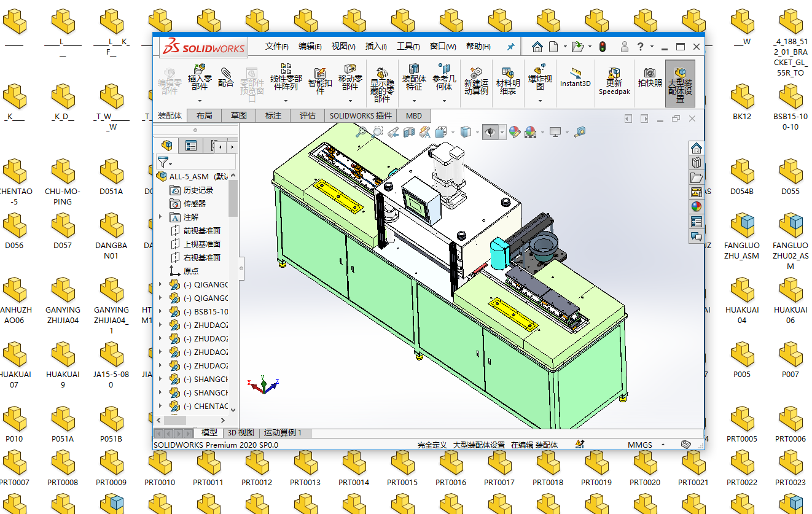The image size is (812, 514).
Task: Open SOLIDWORKS Resources home in task pane
Action: tap(697, 148)
